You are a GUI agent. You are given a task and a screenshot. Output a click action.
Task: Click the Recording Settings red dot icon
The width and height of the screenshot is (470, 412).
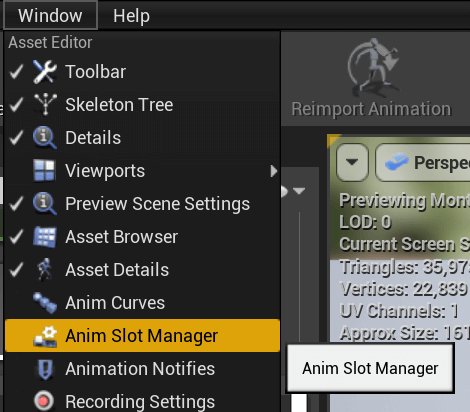(44, 401)
